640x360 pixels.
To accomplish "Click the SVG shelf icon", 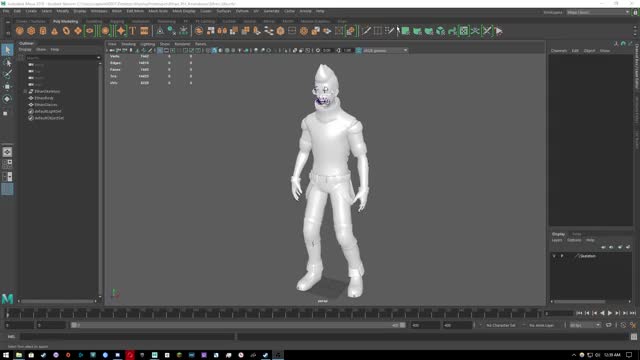I will [x=144, y=31].
